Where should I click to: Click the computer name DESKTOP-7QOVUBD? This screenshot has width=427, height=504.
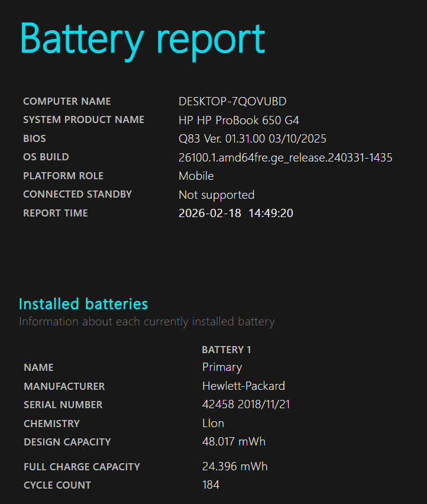click(x=232, y=102)
